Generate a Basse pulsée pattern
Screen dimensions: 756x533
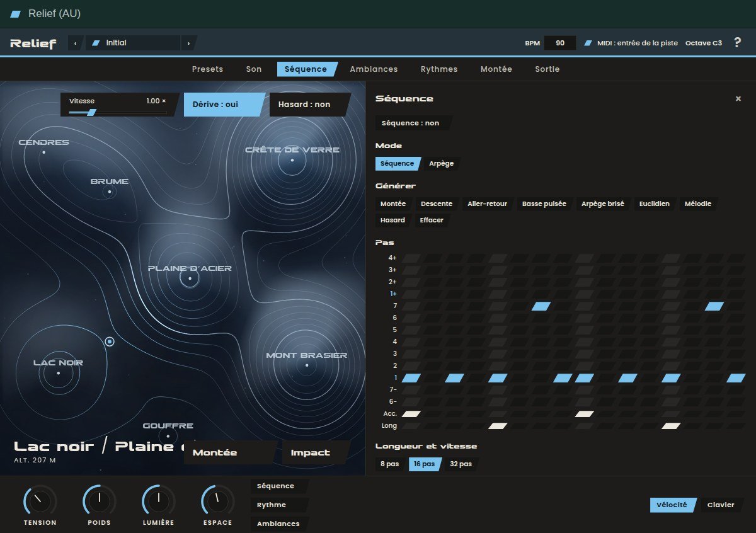[x=544, y=204]
